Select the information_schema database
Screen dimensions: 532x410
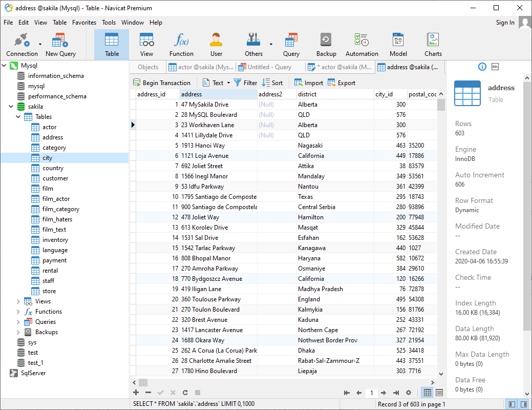(56, 76)
